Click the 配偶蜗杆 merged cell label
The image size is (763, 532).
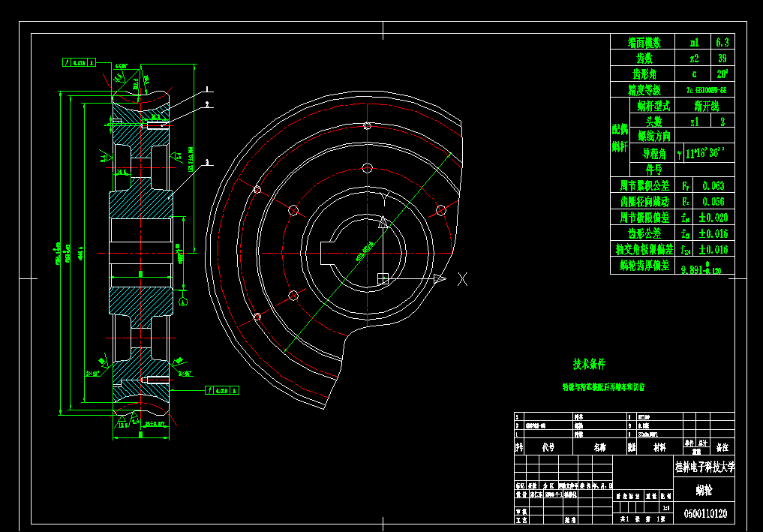click(x=620, y=138)
